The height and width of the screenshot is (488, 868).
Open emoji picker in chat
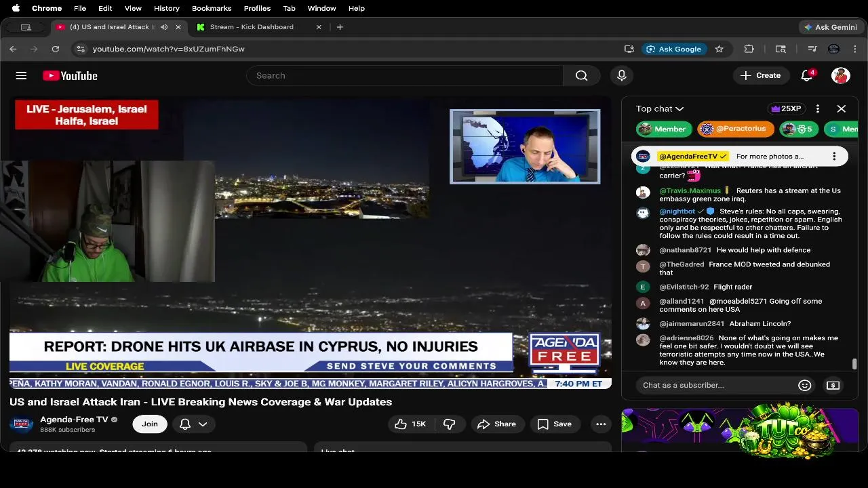(x=805, y=385)
